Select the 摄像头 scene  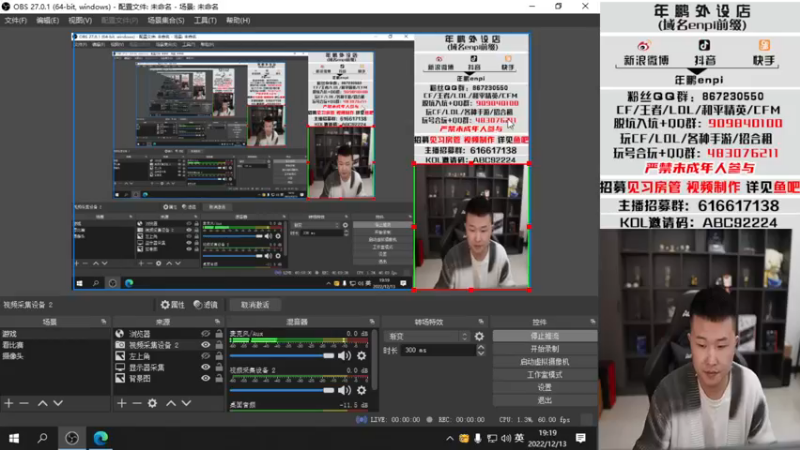pos(55,356)
